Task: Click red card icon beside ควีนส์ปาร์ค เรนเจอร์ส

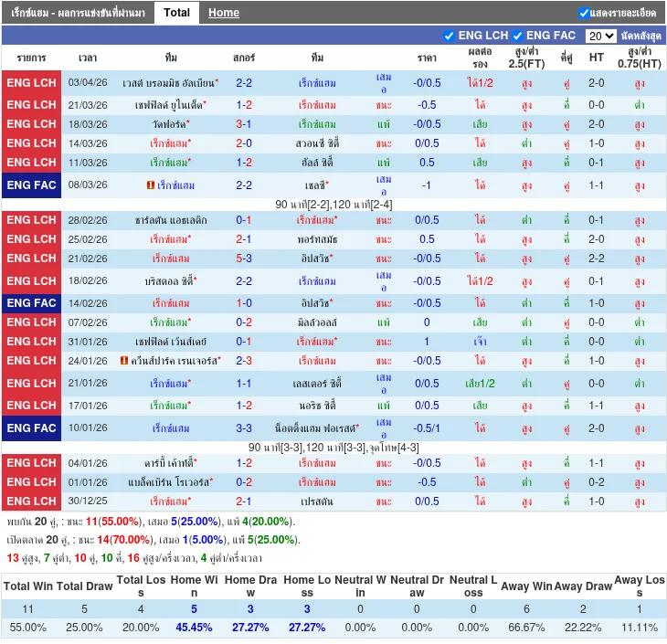Action: pyautogui.click(x=124, y=361)
